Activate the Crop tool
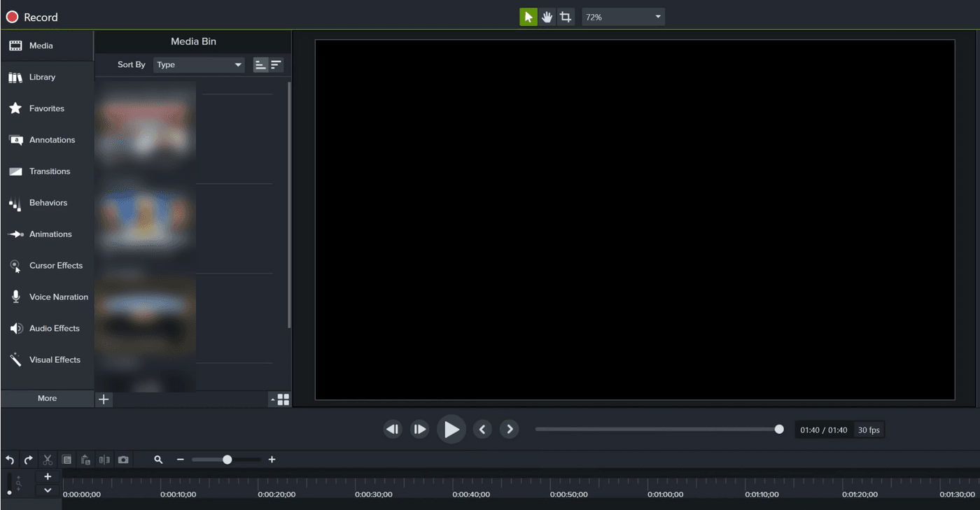 point(566,17)
